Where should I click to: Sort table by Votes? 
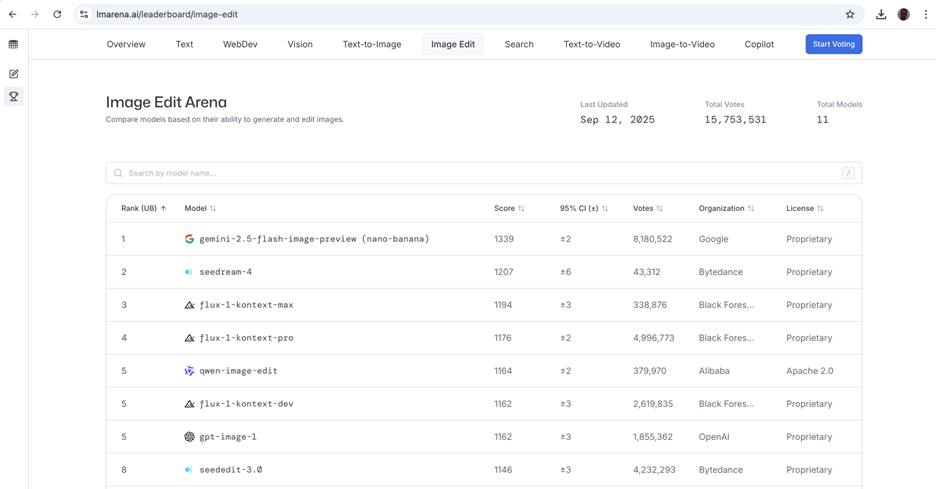point(648,208)
